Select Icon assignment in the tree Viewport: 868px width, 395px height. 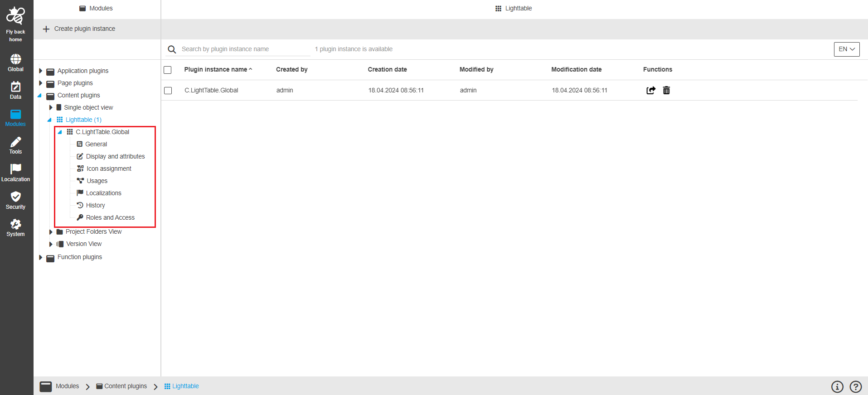[x=109, y=169]
